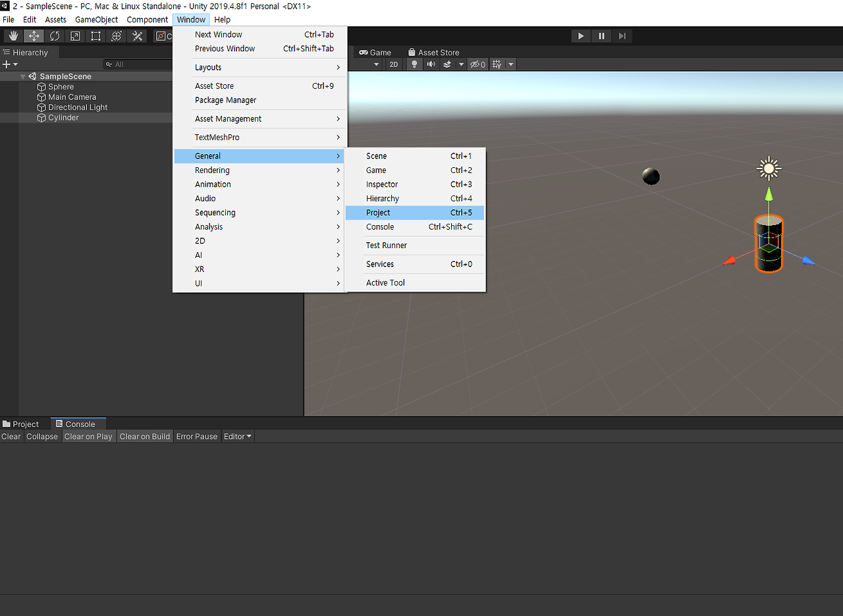Choose Test Runner in submenu

pos(415,245)
